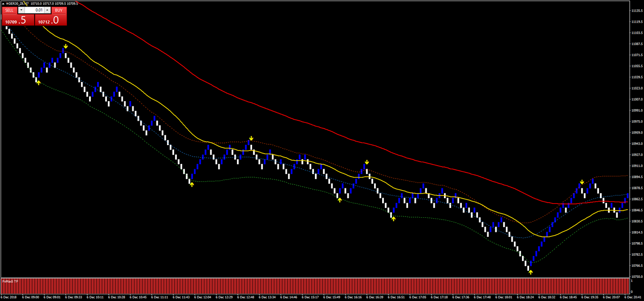Click the SELL label button
The height and width of the screenshot is (301, 644).
9,10
